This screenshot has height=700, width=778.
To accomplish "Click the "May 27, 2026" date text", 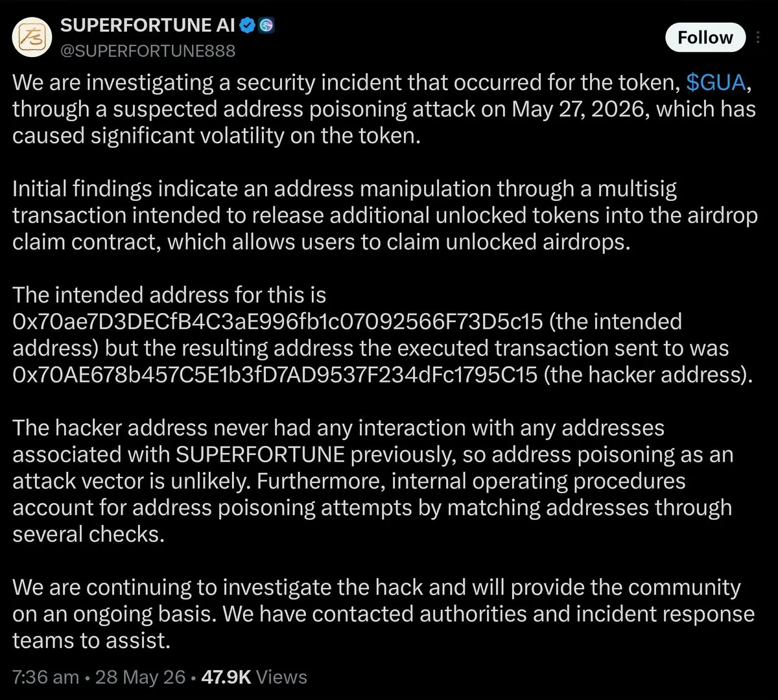I will pos(582,110).
